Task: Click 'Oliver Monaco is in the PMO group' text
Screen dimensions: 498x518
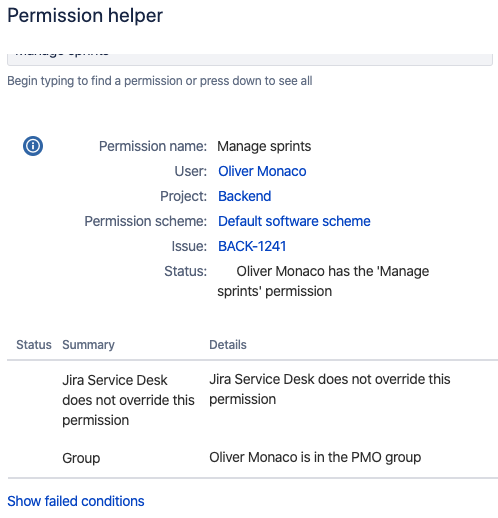Action: click(x=315, y=457)
